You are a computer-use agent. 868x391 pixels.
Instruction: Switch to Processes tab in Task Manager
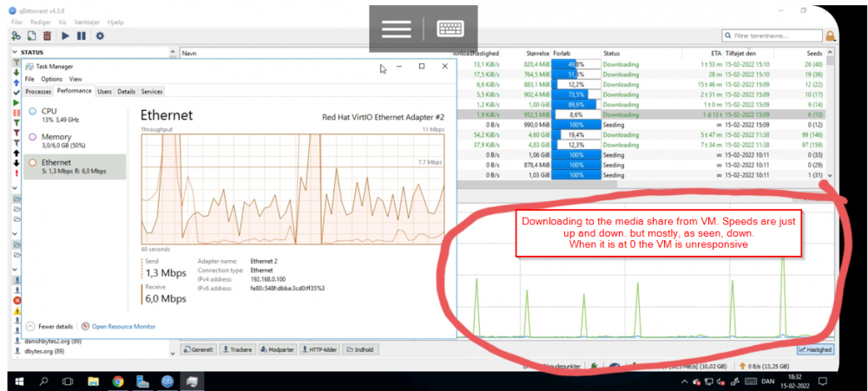(38, 91)
